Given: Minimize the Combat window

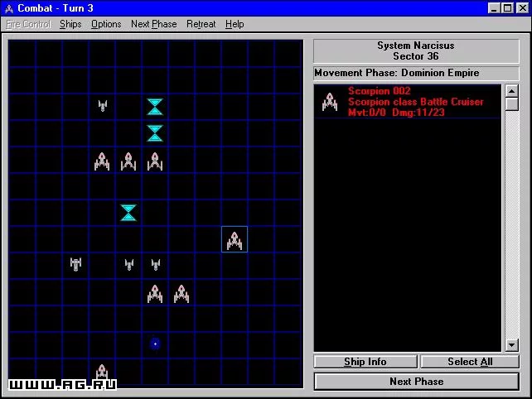Looking at the screenshot, I should point(494,8).
